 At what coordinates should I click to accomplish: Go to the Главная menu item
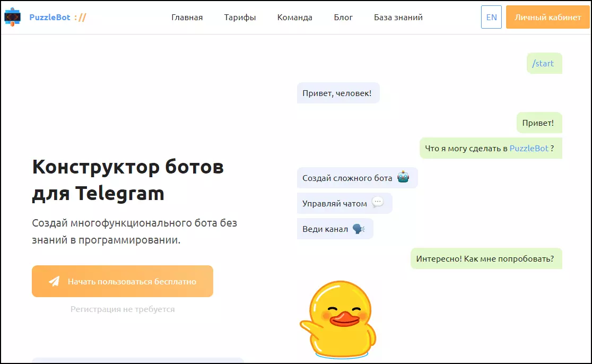point(187,18)
